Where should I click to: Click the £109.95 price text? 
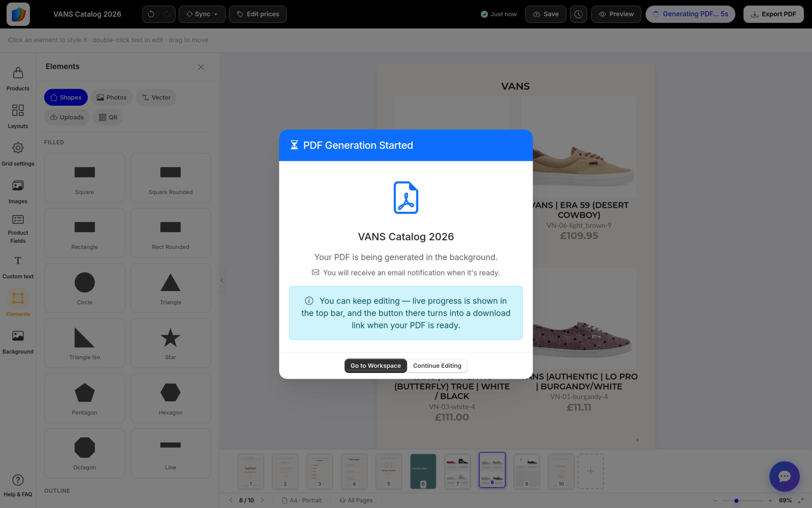[x=579, y=236]
